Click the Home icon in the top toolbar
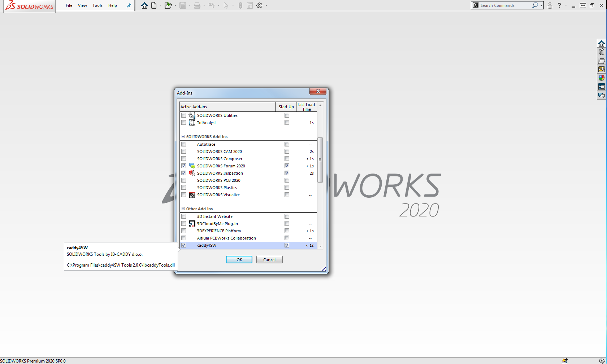 tap(144, 5)
